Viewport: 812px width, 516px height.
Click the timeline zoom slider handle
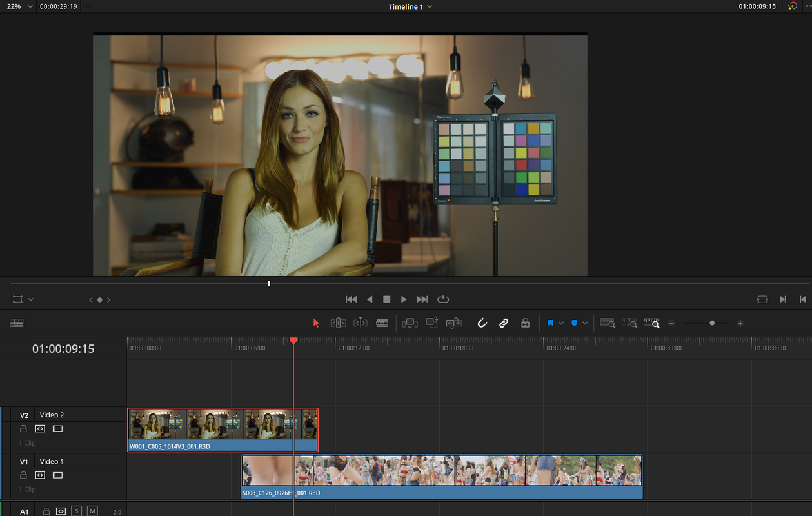pyautogui.click(x=712, y=323)
